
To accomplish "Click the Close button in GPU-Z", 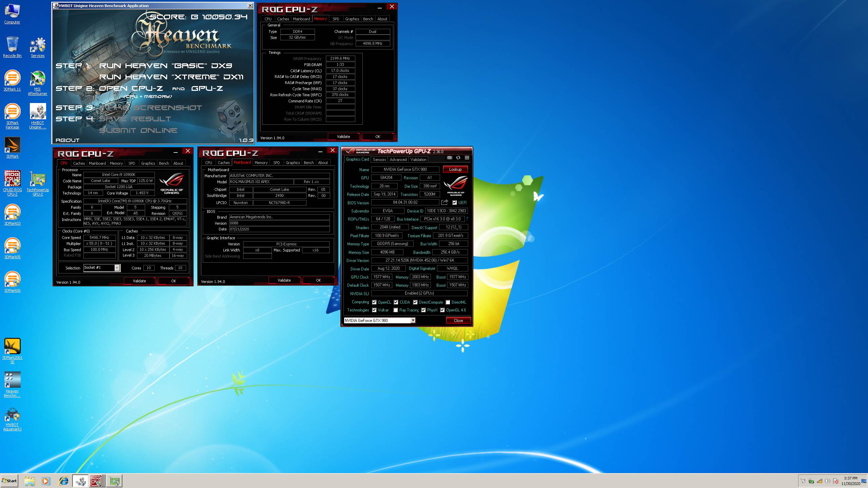I will pyautogui.click(x=458, y=321).
